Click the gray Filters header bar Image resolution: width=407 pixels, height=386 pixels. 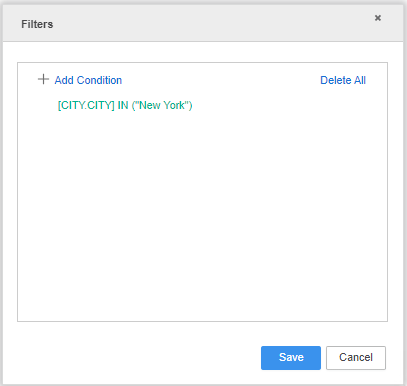pos(203,23)
